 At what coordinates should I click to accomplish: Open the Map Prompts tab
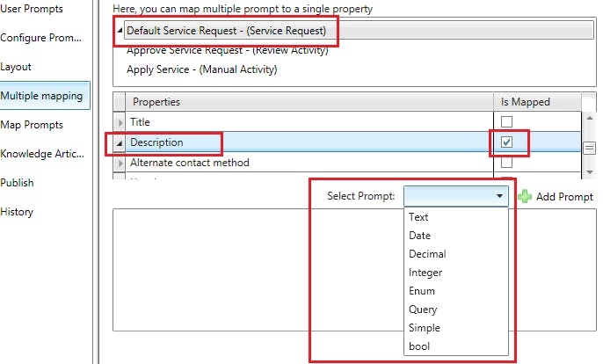32,125
